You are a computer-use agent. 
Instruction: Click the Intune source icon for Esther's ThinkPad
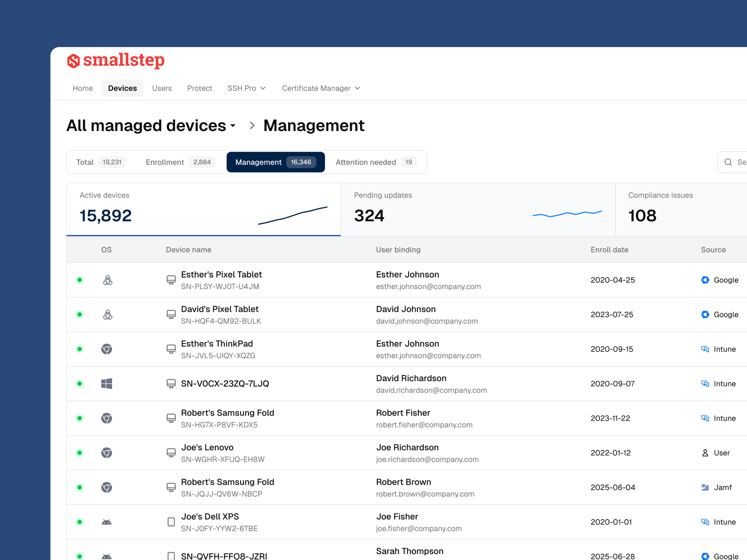point(705,349)
